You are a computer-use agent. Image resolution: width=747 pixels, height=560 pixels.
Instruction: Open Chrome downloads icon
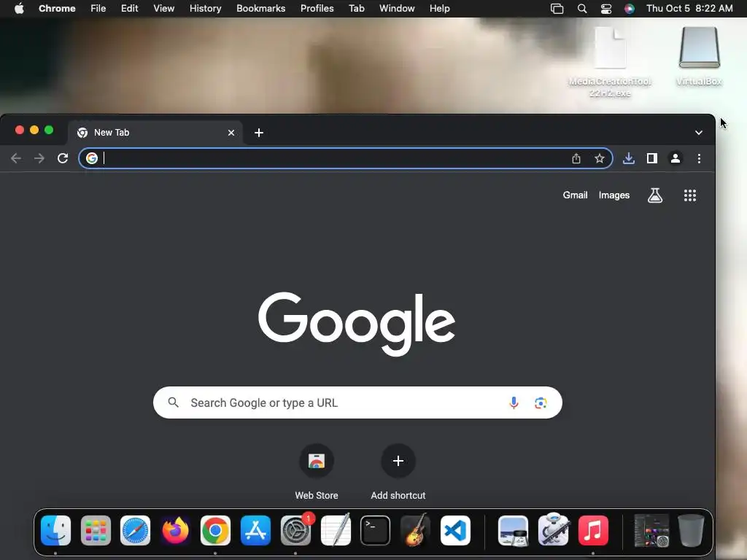pyautogui.click(x=629, y=158)
